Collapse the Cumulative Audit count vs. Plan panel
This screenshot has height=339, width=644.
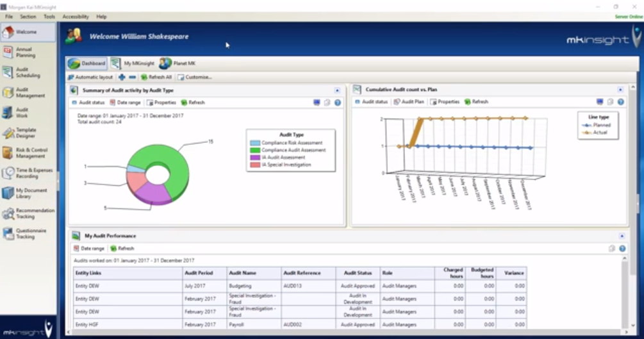pyautogui.click(x=620, y=90)
